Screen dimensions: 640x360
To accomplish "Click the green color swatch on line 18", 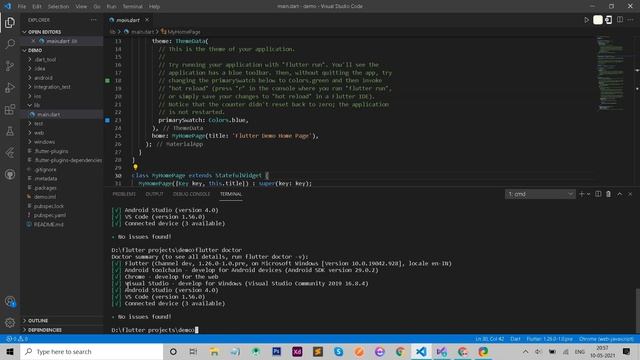I will 107,80.
